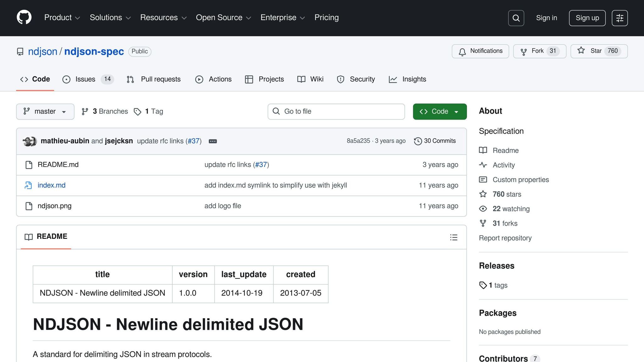Click the fork icon beside 31 forks
The width and height of the screenshot is (644, 362).
click(483, 223)
